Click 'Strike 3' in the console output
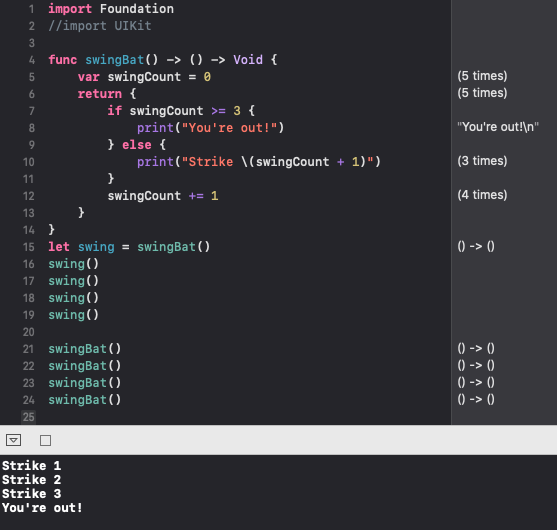 click(x=32, y=494)
